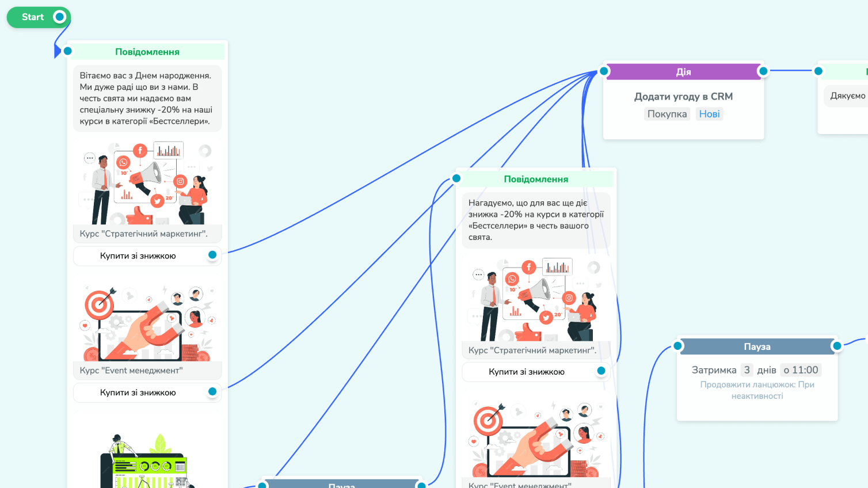
Task: Click Стратегічний маркетинг image in reminder message
Action: (x=536, y=298)
